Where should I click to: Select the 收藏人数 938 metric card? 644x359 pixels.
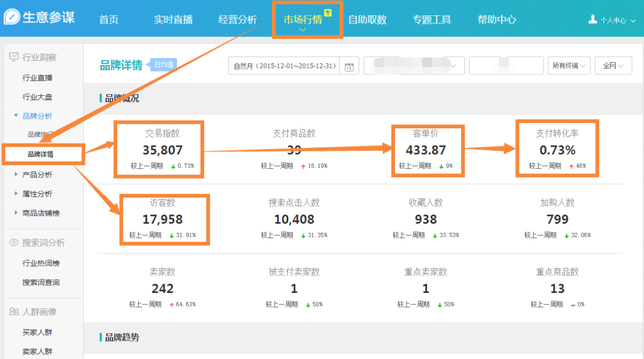(x=425, y=219)
